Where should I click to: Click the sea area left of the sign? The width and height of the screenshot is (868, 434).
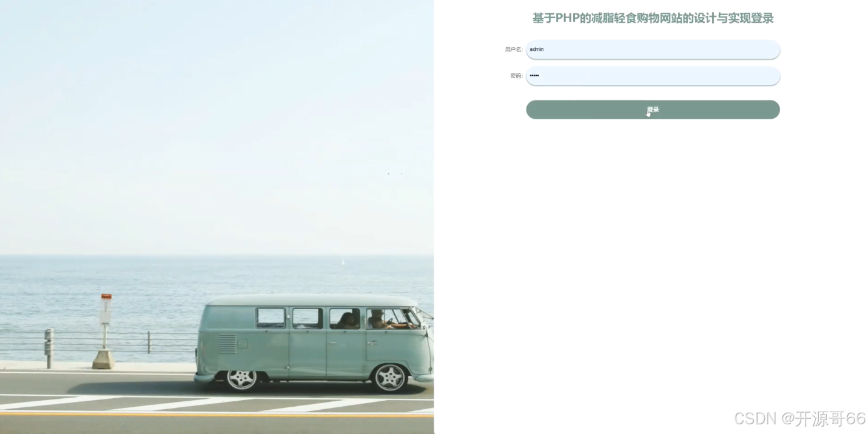click(x=49, y=291)
